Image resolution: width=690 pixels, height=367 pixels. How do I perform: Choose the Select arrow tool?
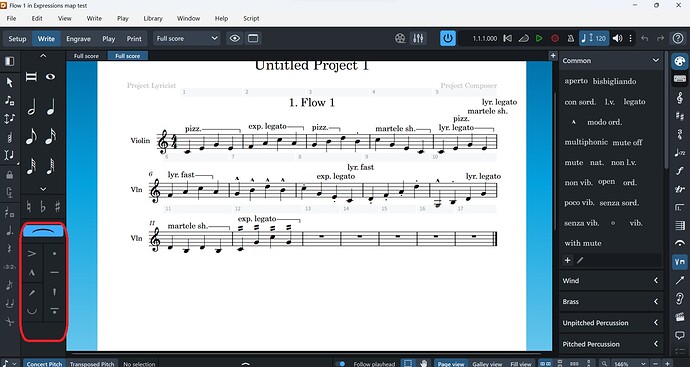point(9,82)
